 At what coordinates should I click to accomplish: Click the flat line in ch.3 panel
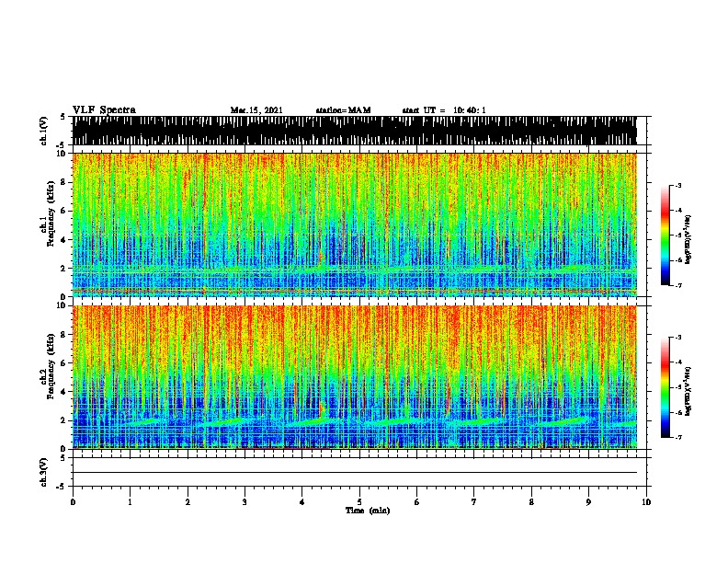point(354,473)
